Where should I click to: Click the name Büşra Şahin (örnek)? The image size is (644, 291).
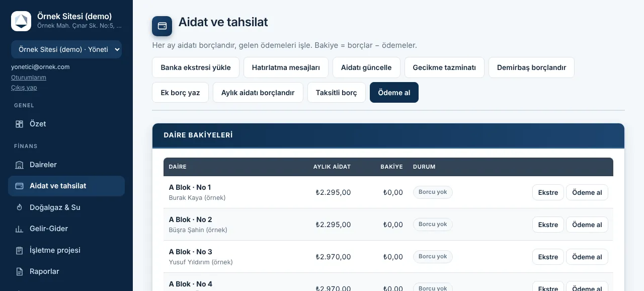[198, 230]
